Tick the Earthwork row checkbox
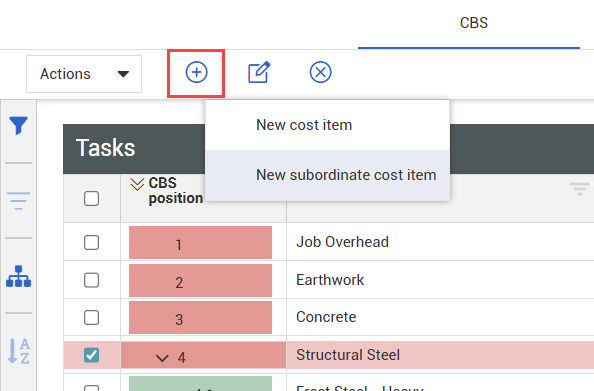This screenshot has height=391, width=594. tap(91, 280)
